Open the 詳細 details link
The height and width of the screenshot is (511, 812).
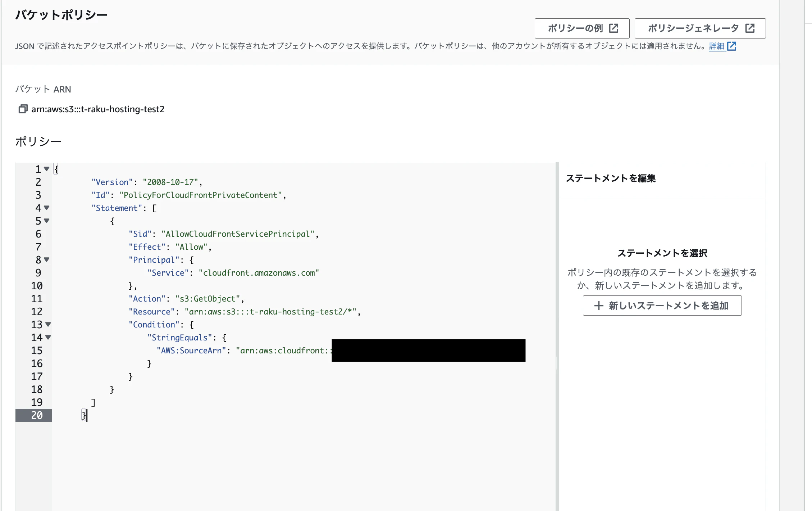coord(716,46)
